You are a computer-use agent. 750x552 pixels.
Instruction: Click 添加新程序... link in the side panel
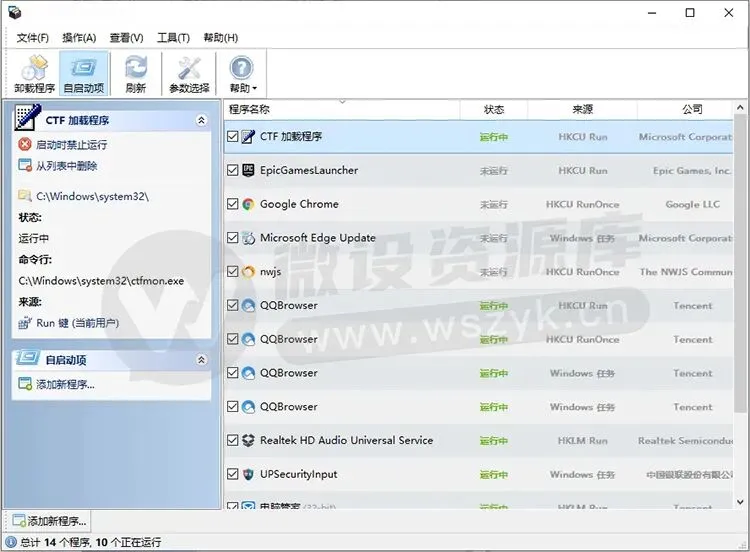coord(65,384)
